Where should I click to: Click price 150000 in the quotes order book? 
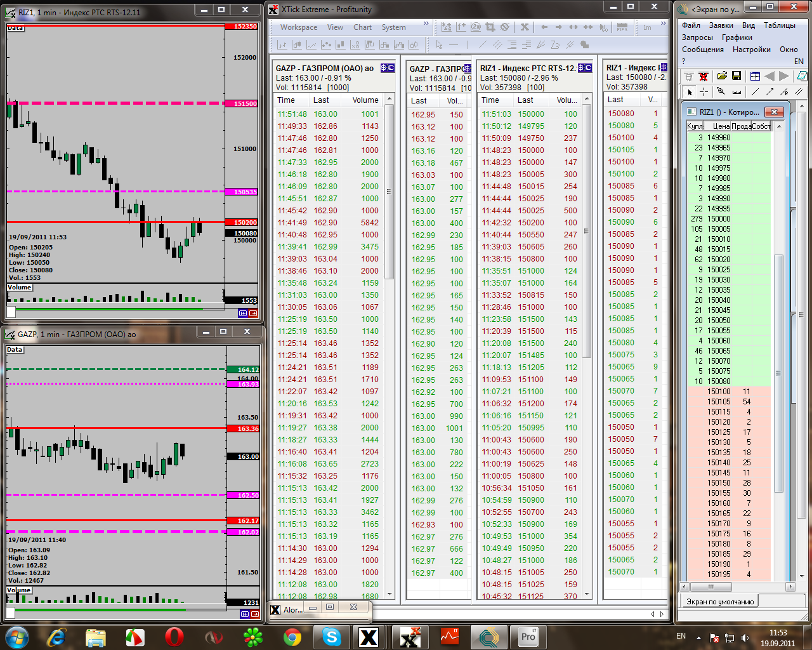click(719, 219)
